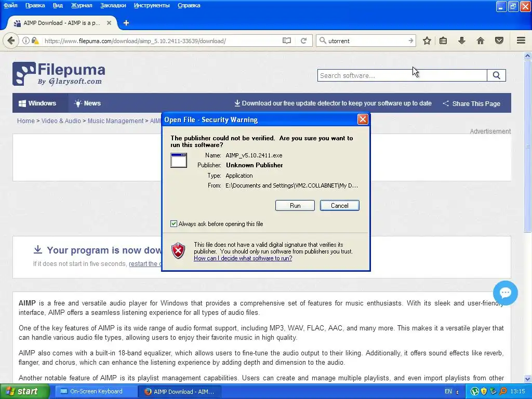Open the hamburger menu icon
532x399 pixels.
tap(521, 41)
